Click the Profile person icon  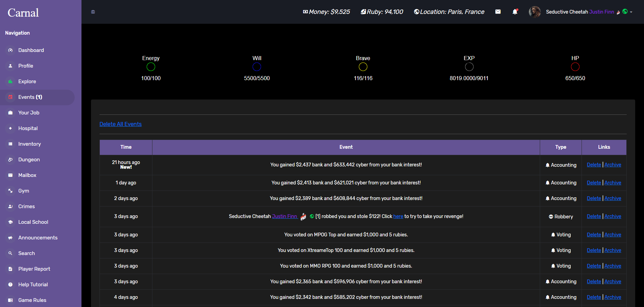click(11, 66)
